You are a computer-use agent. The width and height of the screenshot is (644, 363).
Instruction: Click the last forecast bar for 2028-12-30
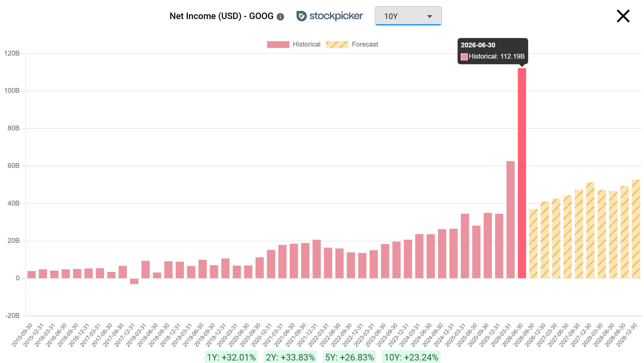[636, 229]
